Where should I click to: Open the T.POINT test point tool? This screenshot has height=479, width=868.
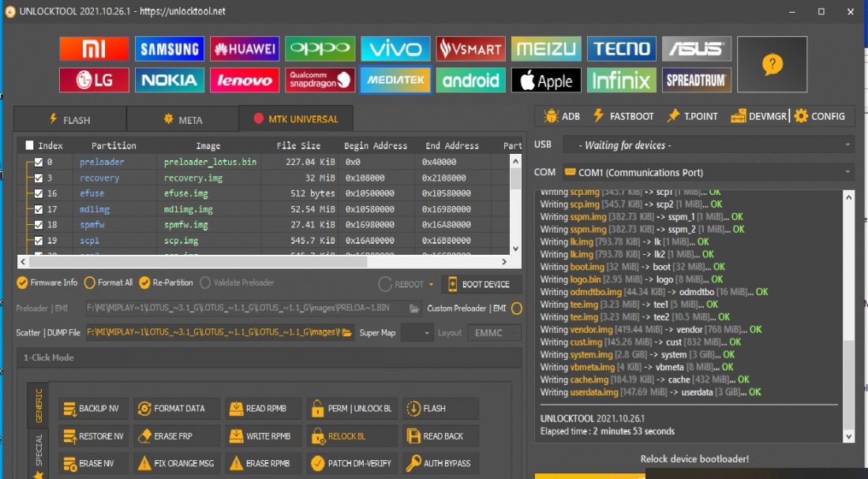692,116
